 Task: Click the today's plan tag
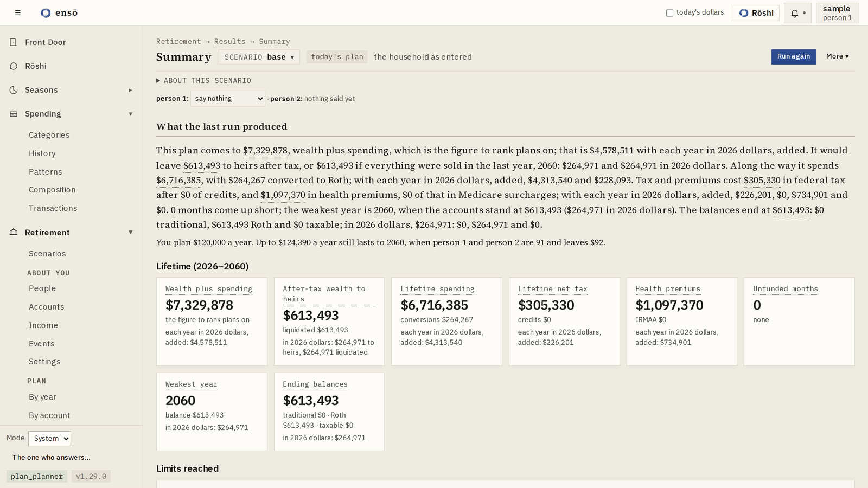(337, 57)
